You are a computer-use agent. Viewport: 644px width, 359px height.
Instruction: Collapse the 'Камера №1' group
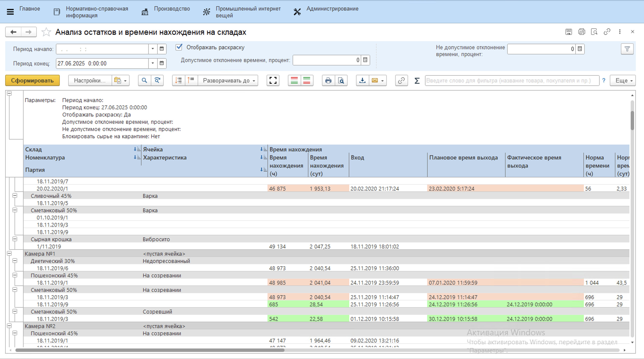tap(9, 254)
